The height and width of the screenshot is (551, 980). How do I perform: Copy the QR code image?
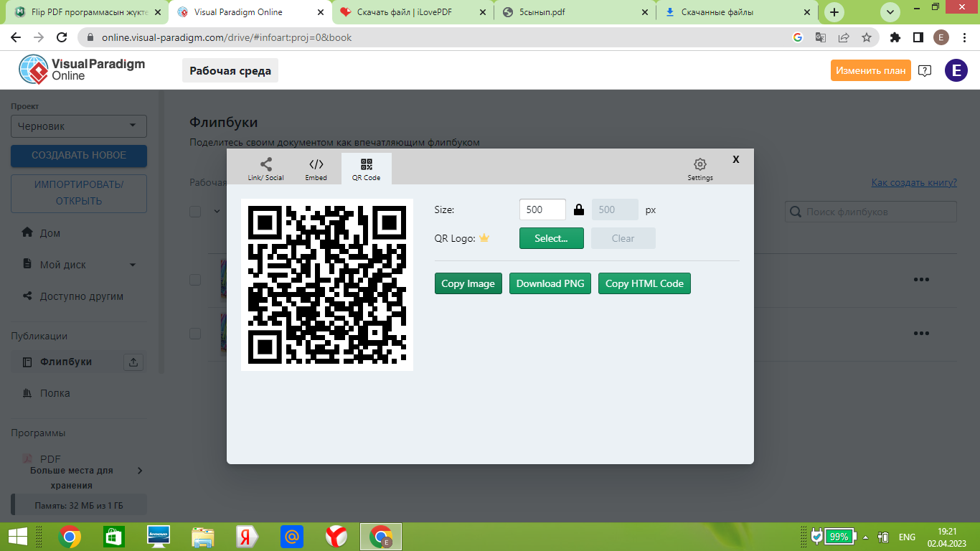(468, 283)
